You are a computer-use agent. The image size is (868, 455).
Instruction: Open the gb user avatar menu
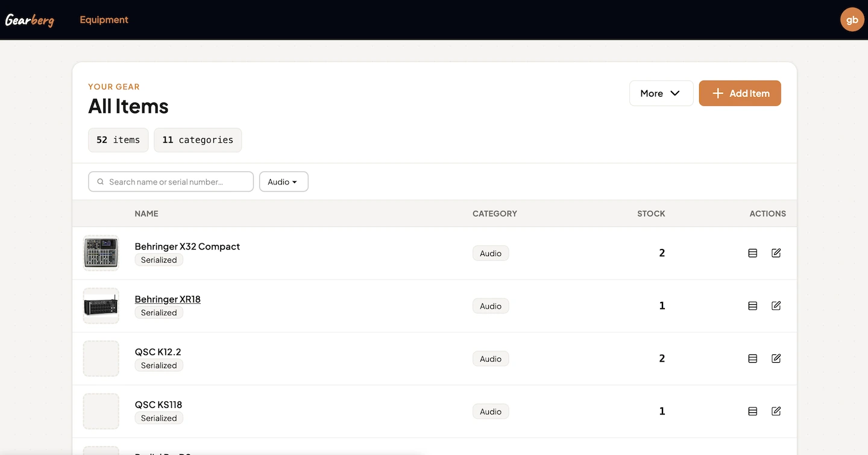click(x=852, y=20)
